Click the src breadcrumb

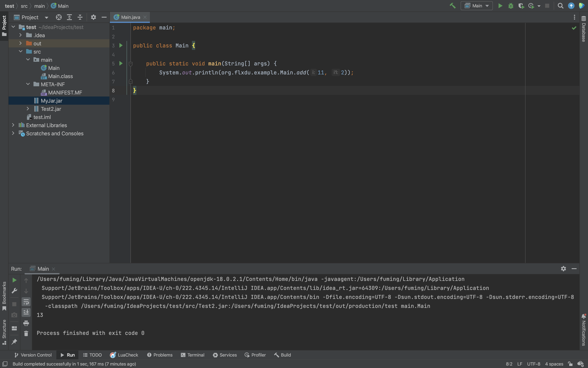[24, 6]
